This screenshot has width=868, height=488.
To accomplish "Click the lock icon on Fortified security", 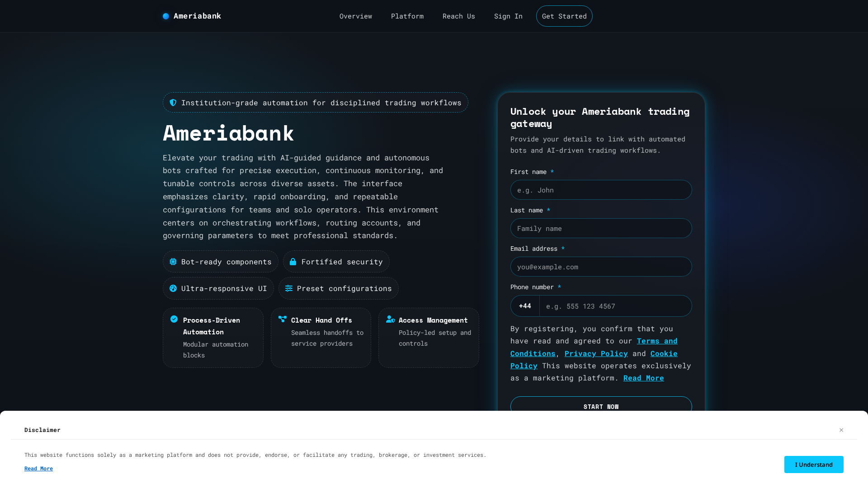I will [x=293, y=262].
